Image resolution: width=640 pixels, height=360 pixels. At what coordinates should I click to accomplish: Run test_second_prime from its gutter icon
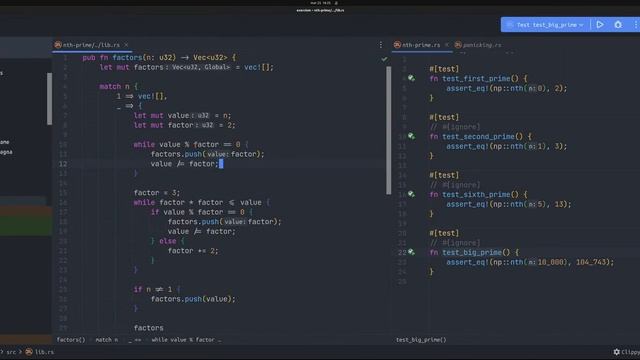pyautogui.click(x=411, y=136)
